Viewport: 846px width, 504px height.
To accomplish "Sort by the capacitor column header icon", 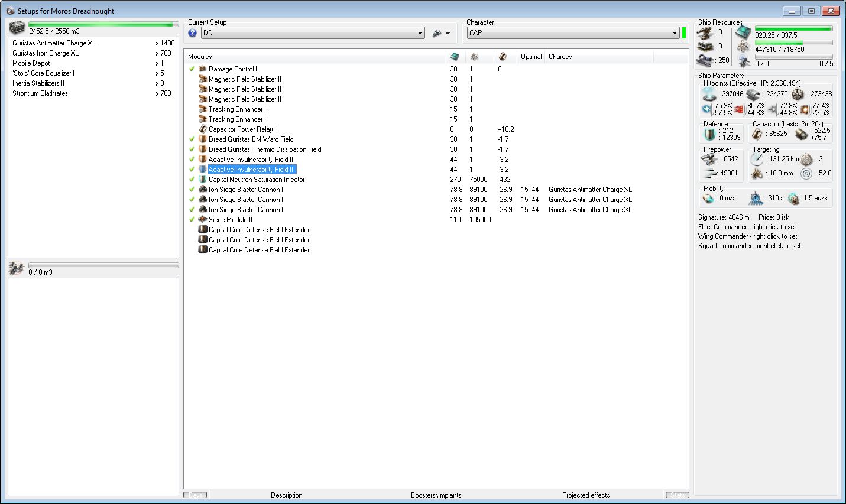I will point(503,57).
